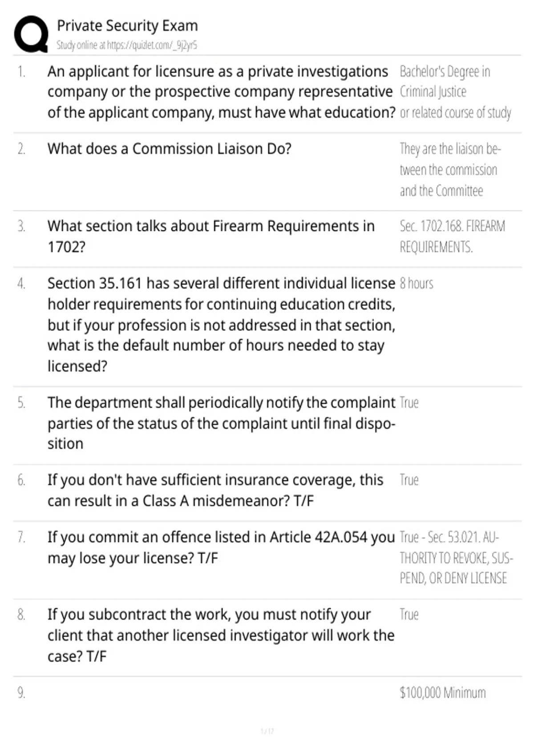Click the liaison between commission answer

click(x=450, y=169)
